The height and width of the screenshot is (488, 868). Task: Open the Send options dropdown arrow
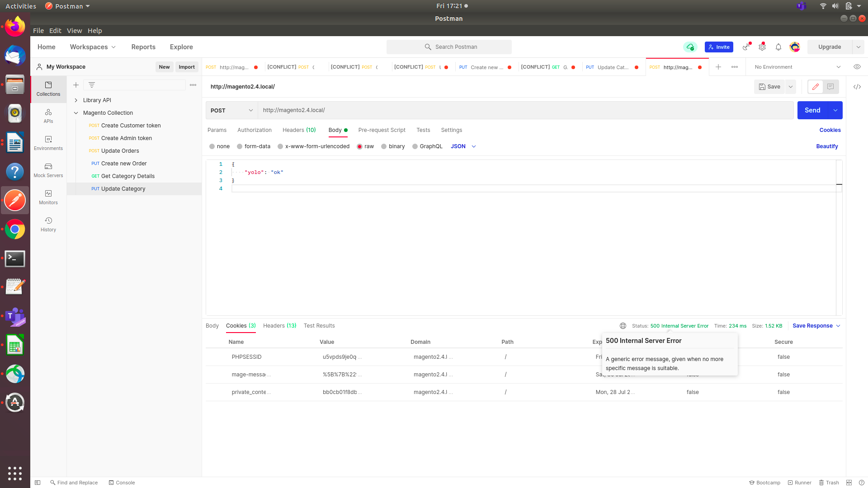click(x=835, y=110)
